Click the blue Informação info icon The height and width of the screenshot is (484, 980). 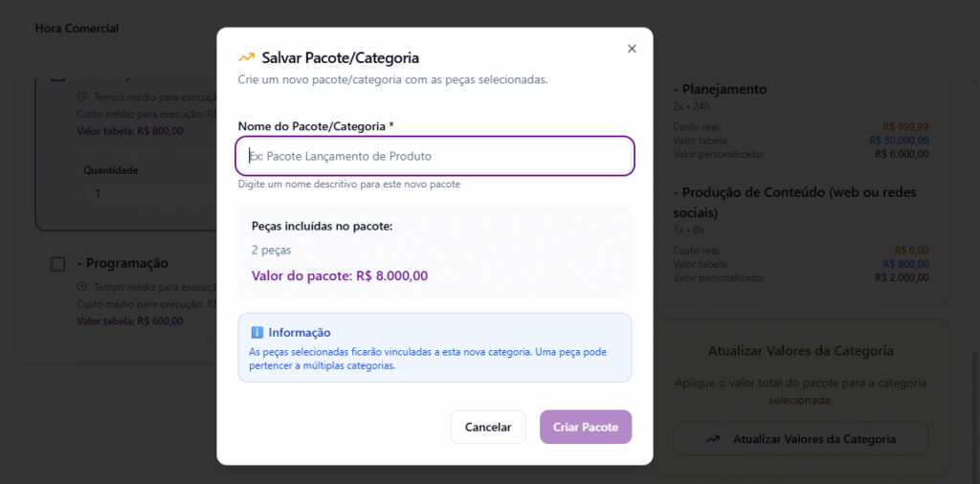point(256,333)
